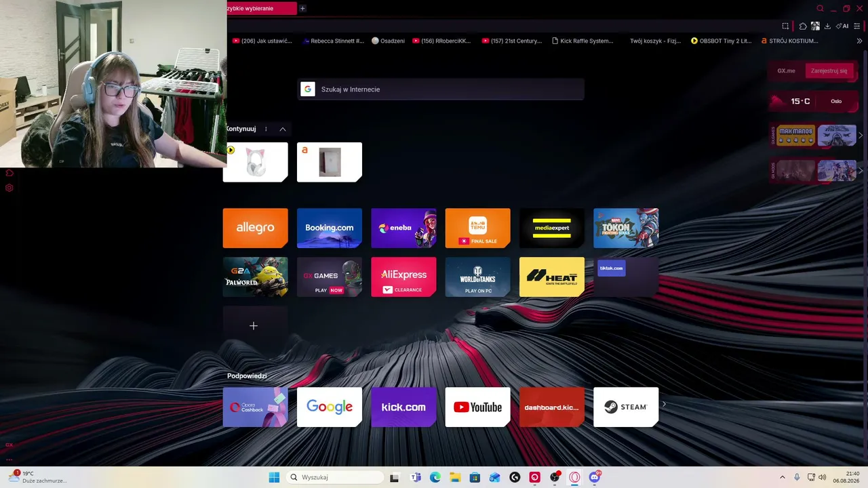Open the tiktok.com speed dial tile
Screen dimensions: 868x488
pos(626,277)
